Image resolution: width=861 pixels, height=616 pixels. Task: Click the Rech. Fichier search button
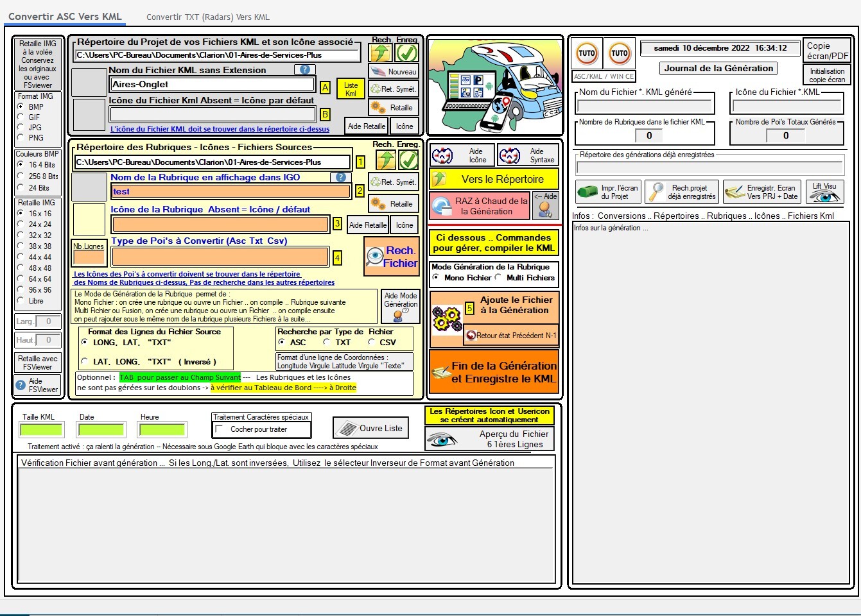point(392,257)
